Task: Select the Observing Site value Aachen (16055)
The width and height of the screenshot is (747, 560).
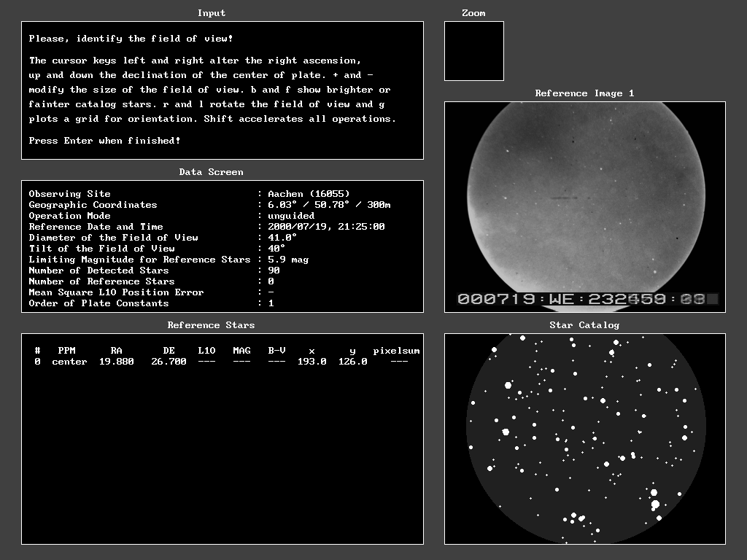Action: pos(309,194)
